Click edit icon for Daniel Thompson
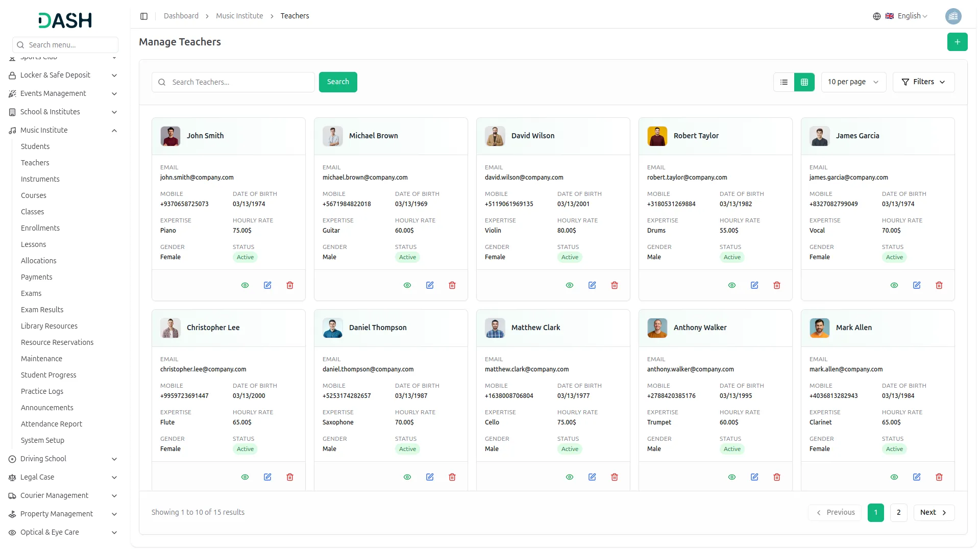This screenshot has height=551, width=980. [430, 477]
